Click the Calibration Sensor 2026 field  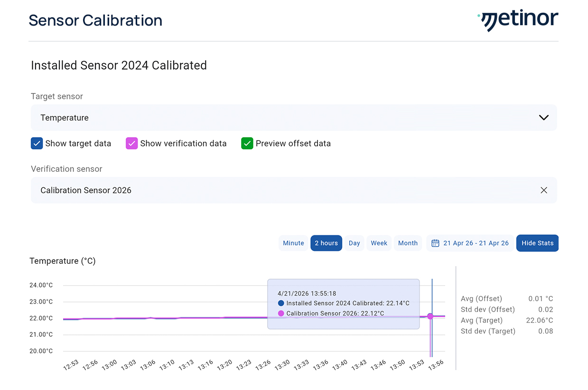(294, 190)
